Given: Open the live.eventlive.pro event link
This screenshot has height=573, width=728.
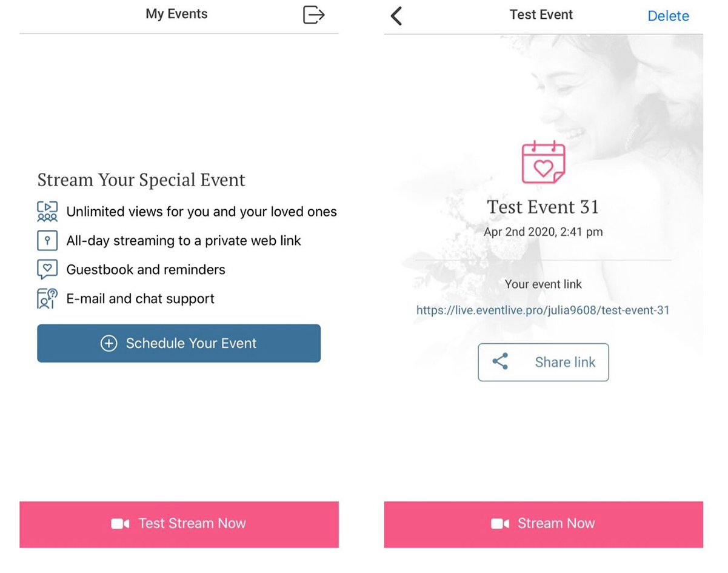Looking at the screenshot, I should (x=543, y=310).
